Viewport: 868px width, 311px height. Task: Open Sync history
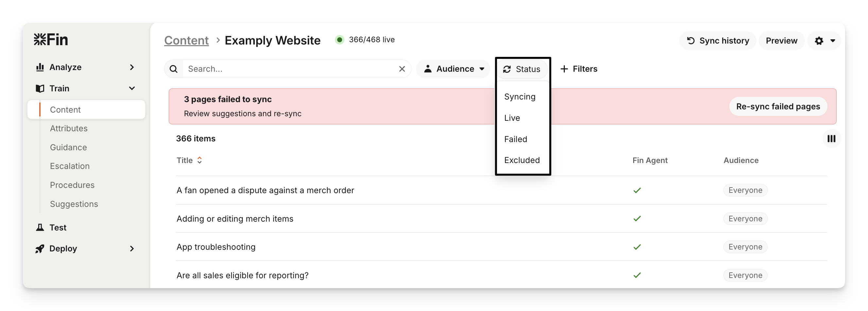click(x=718, y=41)
